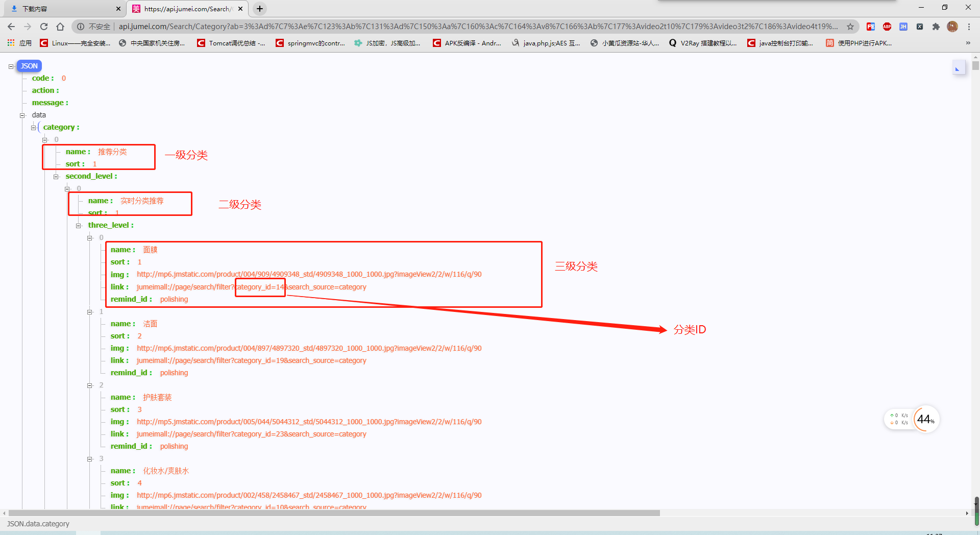This screenshot has height=535, width=980.
Task: Click the 44% network speed widget
Action: 912,419
